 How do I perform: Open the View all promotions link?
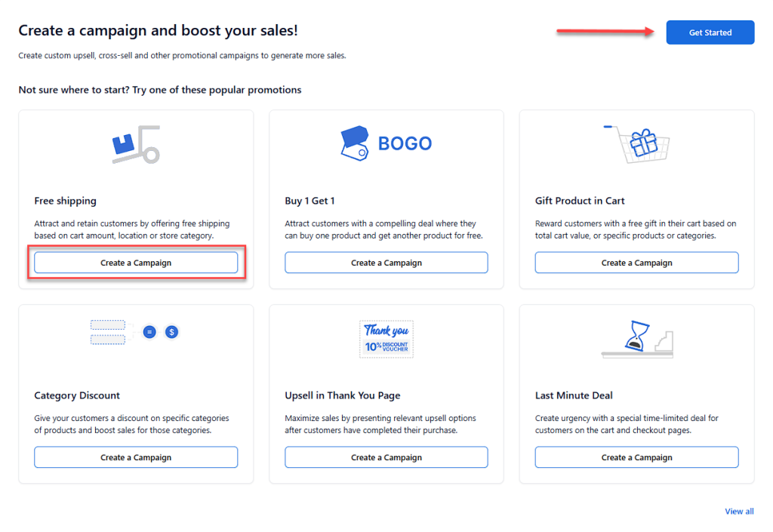click(x=739, y=512)
